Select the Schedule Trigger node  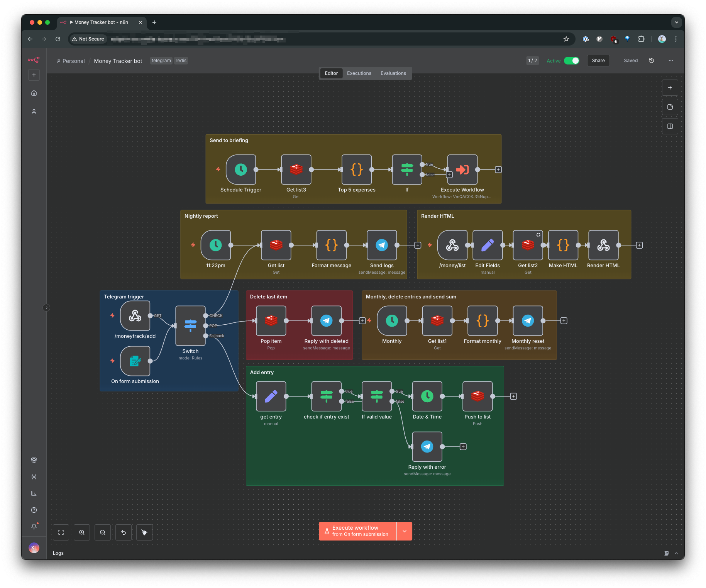[x=241, y=169]
